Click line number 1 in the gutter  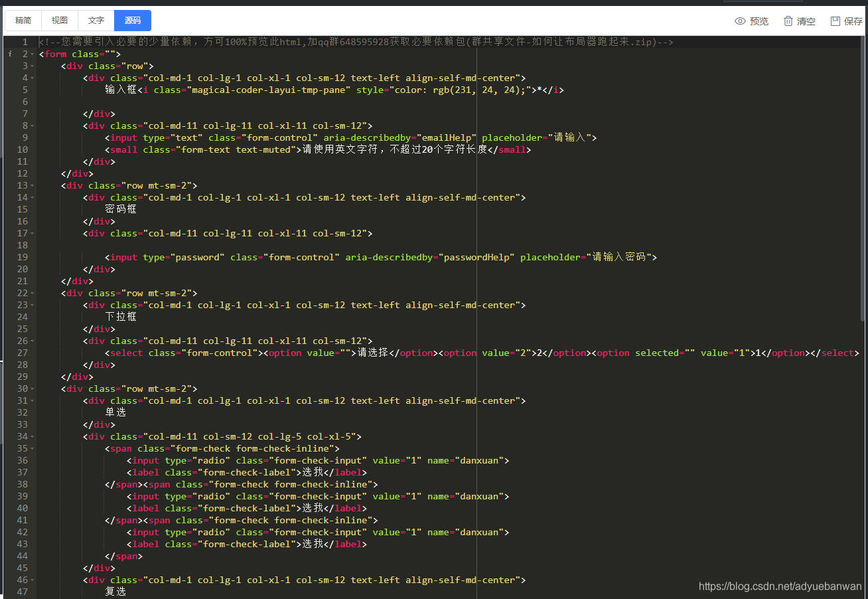point(25,42)
